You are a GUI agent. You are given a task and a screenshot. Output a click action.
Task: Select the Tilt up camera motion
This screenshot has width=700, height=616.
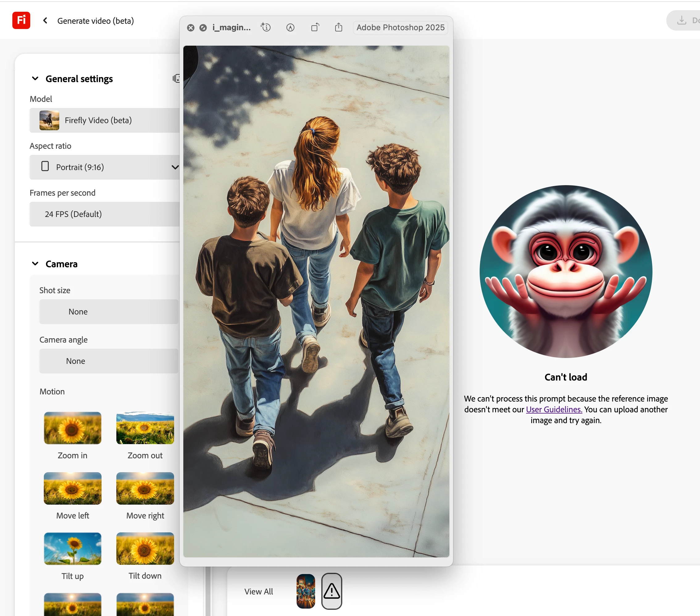click(x=73, y=548)
